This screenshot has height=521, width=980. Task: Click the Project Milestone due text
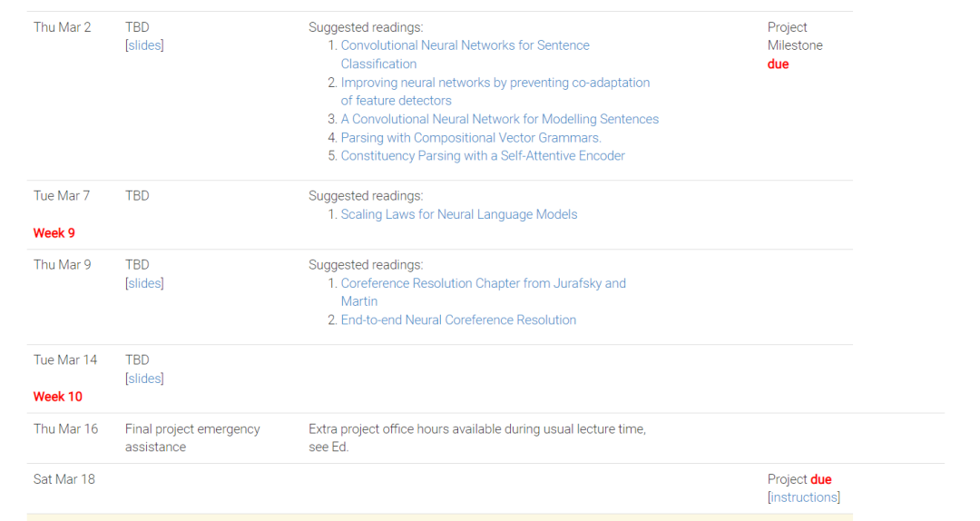pyautogui.click(x=795, y=45)
